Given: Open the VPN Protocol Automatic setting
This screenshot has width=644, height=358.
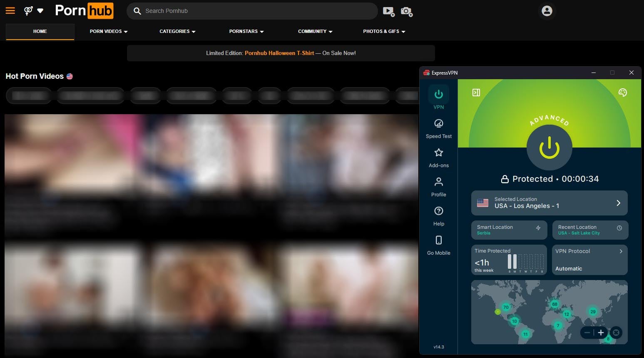Looking at the screenshot, I should tap(590, 260).
